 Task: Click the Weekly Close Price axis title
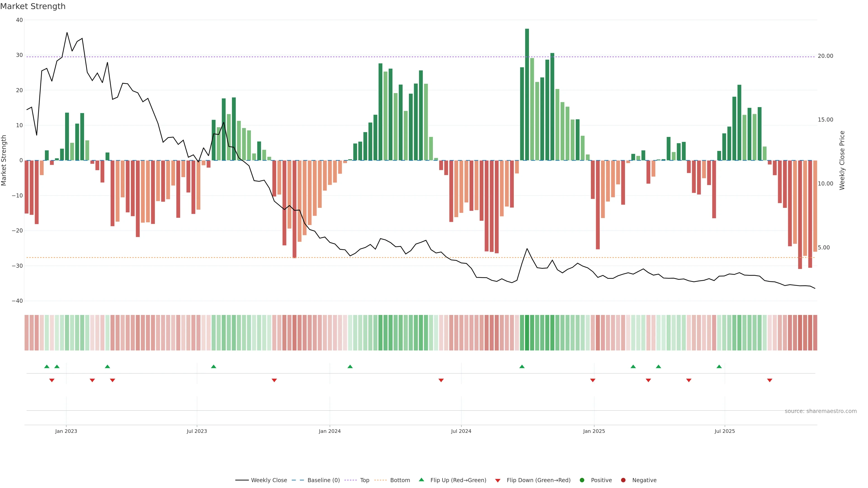click(x=842, y=160)
